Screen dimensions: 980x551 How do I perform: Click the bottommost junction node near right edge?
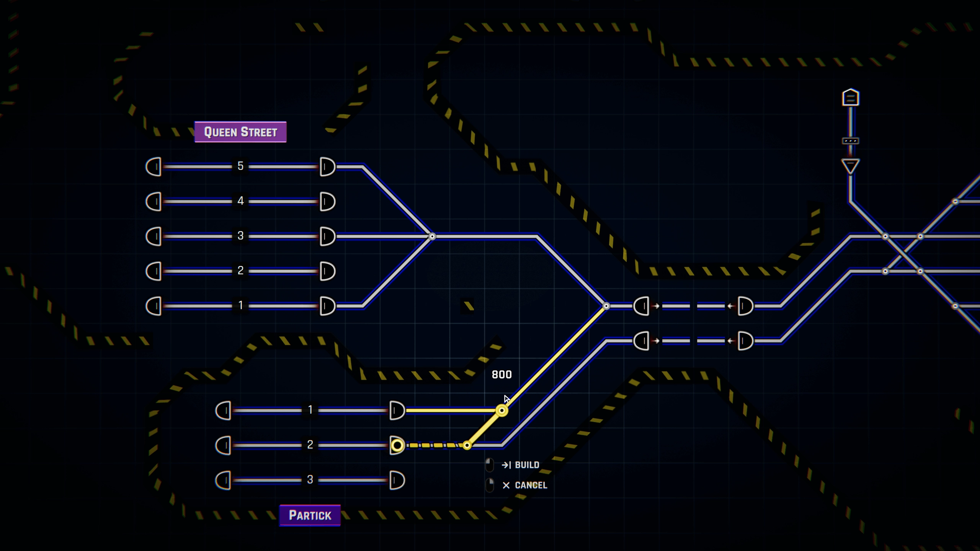pyautogui.click(x=955, y=306)
